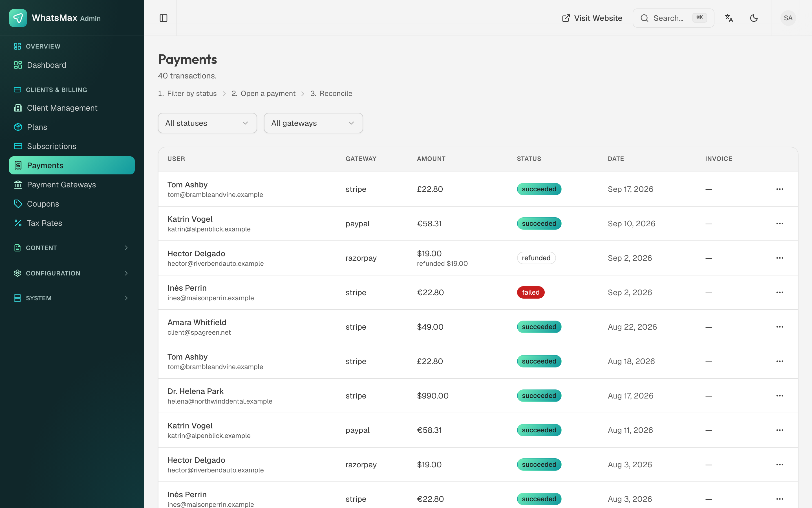Click the Dashboard grid icon

point(18,65)
